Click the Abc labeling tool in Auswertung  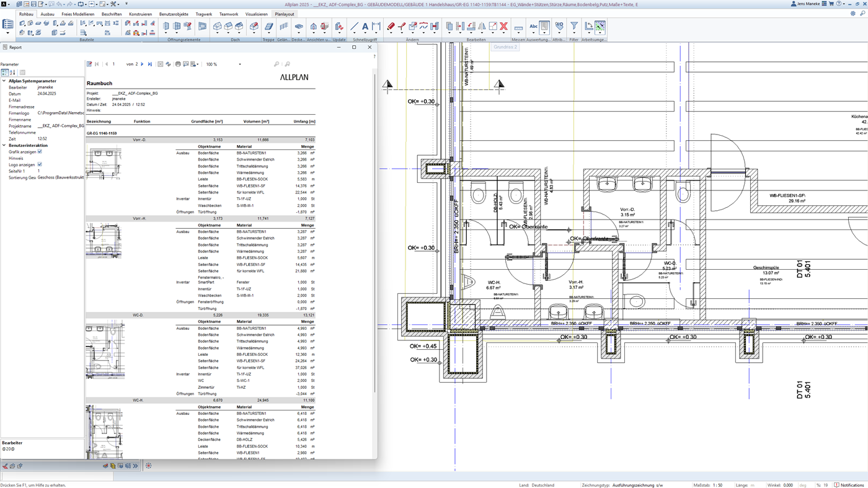pyautogui.click(x=533, y=27)
